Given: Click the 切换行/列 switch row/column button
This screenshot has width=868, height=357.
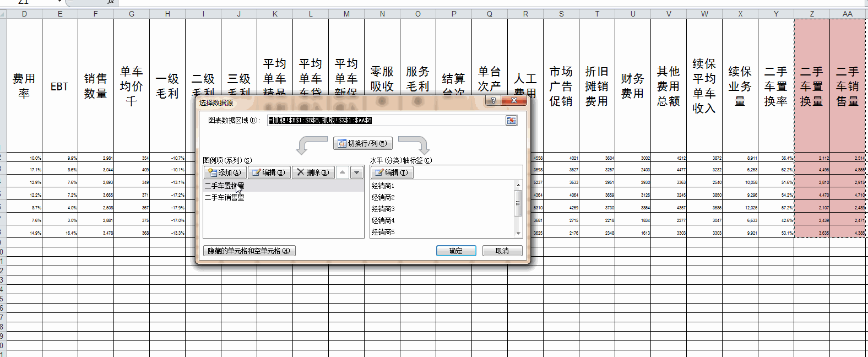Looking at the screenshot, I should tap(362, 143).
